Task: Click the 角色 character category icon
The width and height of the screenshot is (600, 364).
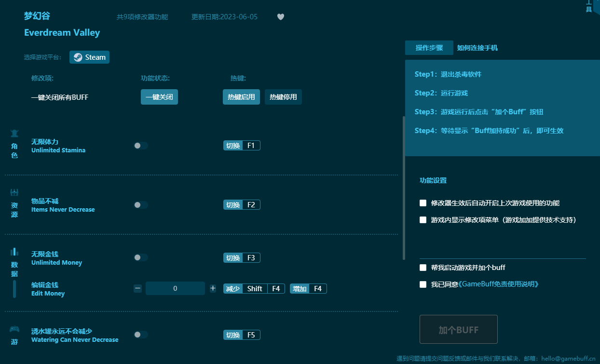Action: click(x=14, y=134)
